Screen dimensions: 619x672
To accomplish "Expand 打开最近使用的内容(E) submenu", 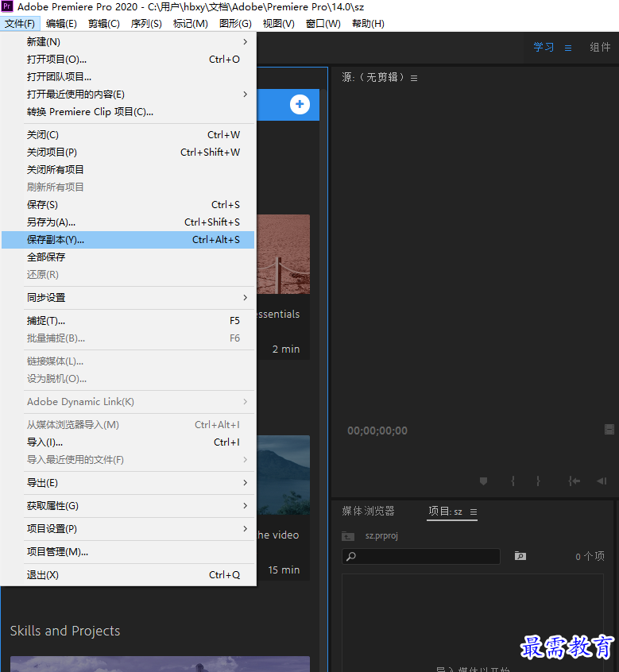I will (x=246, y=94).
